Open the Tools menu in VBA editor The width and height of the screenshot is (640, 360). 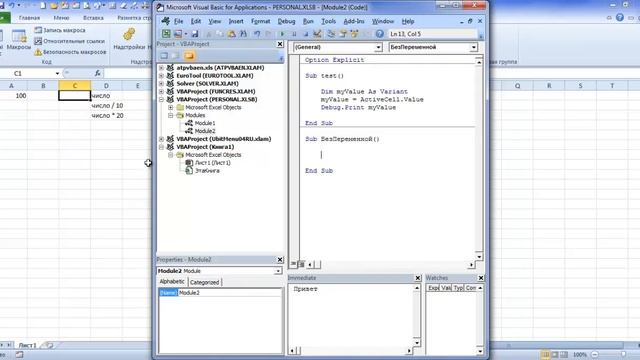point(329,21)
